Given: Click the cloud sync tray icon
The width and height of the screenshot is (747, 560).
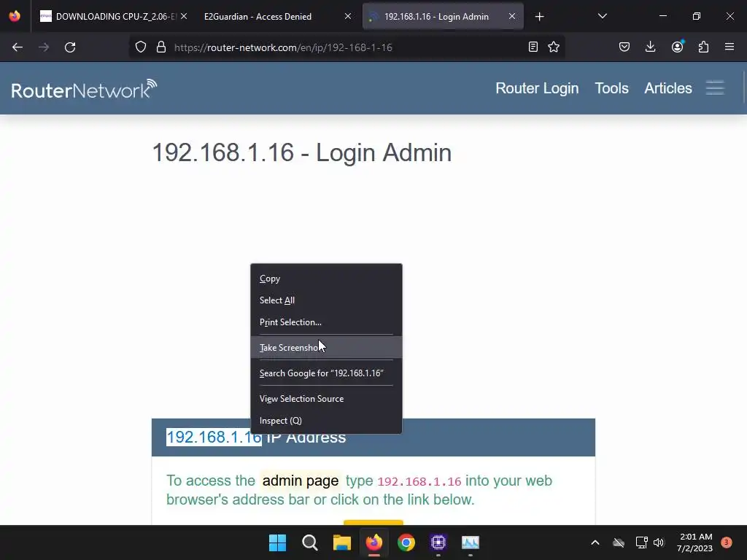Looking at the screenshot, I should coord(619,542).
